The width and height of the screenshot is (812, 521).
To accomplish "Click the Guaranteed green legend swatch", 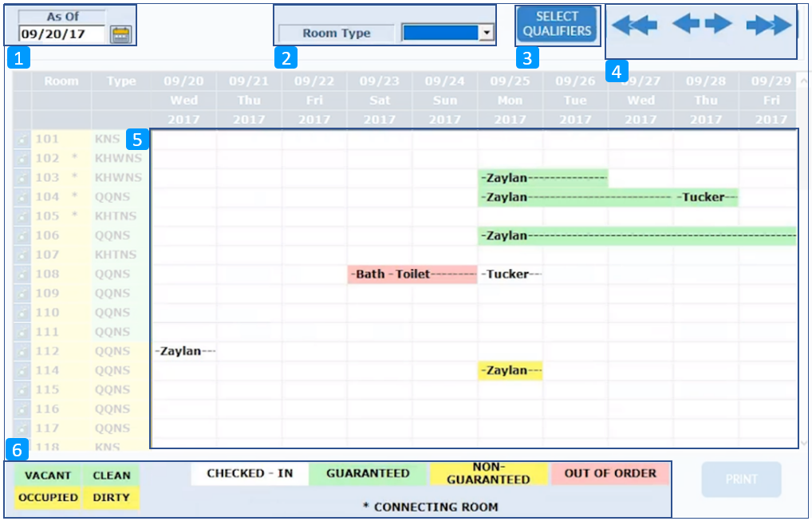I will pyautogui.click(x=368, y=473).
